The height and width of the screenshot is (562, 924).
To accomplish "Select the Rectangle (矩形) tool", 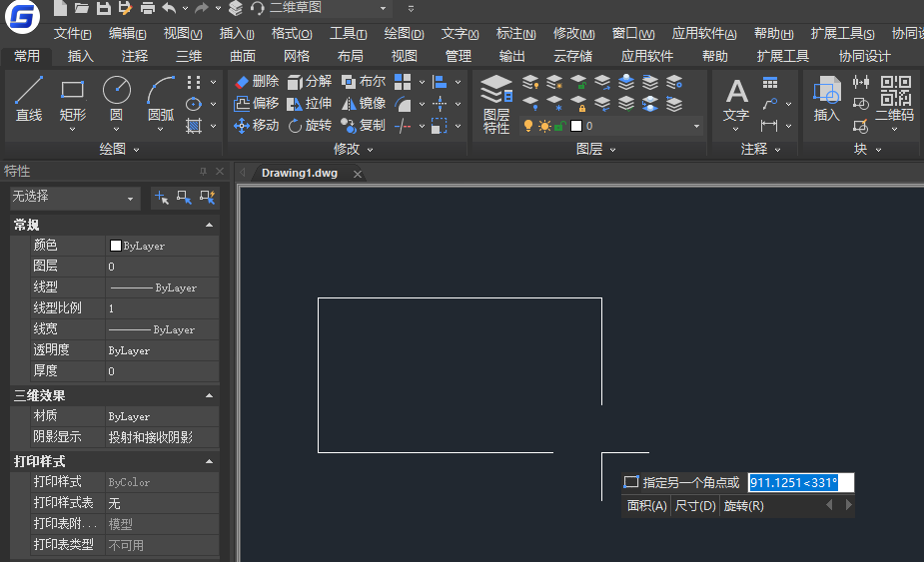I will [73, 99].
